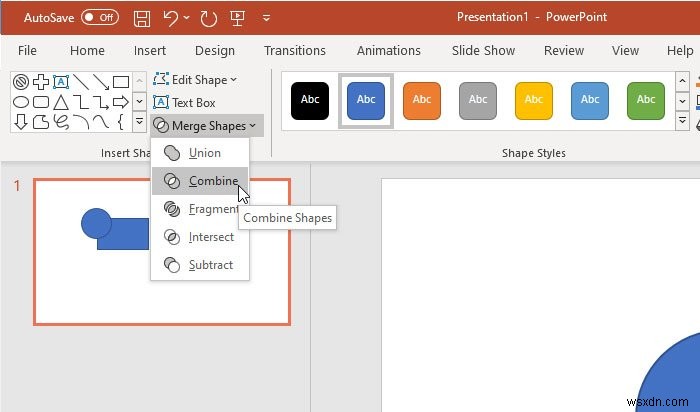
Task: Switch to the Review tab
Action: [x=564, y=50]
